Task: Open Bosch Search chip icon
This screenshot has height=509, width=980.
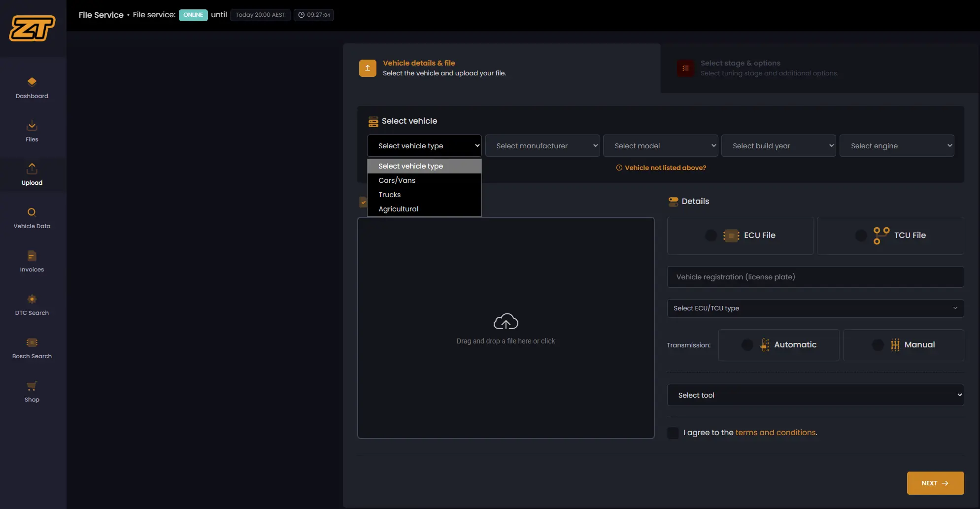Action: pyautogui.click(x=32, y=342)
